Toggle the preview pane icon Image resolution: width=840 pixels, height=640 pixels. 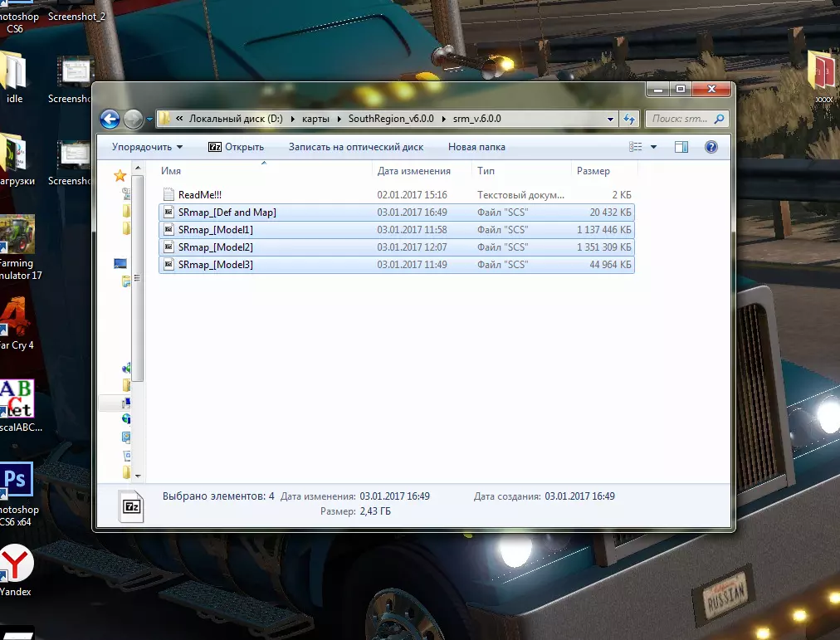coord(681,147)
